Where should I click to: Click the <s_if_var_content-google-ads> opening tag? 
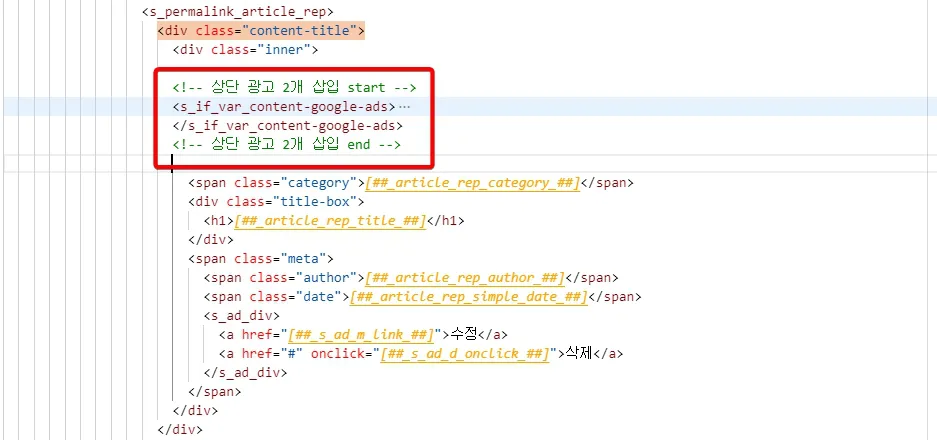[x=284, y=106]
